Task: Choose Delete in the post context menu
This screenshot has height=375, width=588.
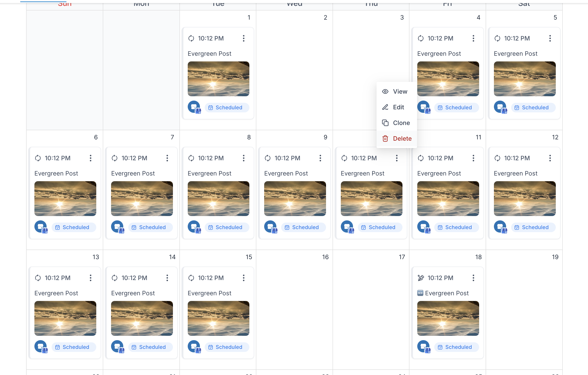Action: coord(402,139)
